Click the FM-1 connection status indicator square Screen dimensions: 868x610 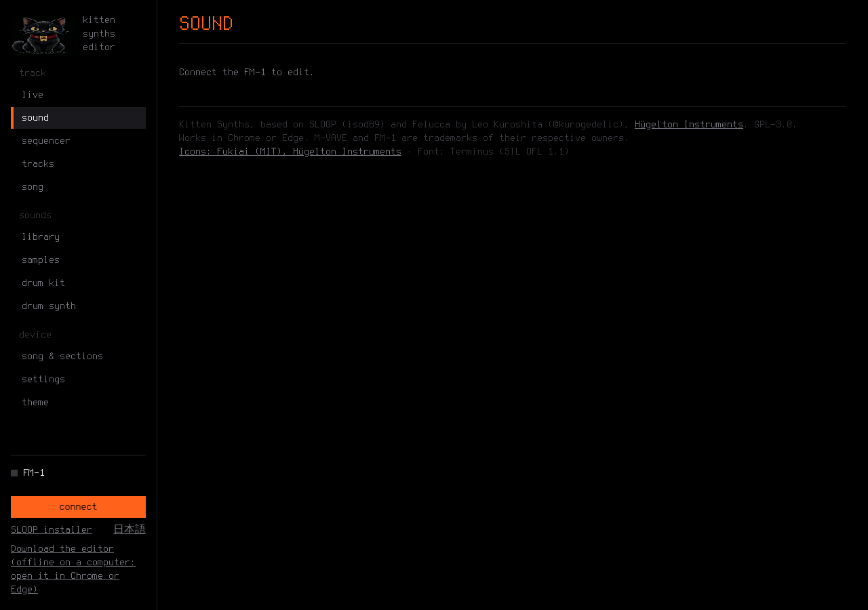[x=14, y=473]
